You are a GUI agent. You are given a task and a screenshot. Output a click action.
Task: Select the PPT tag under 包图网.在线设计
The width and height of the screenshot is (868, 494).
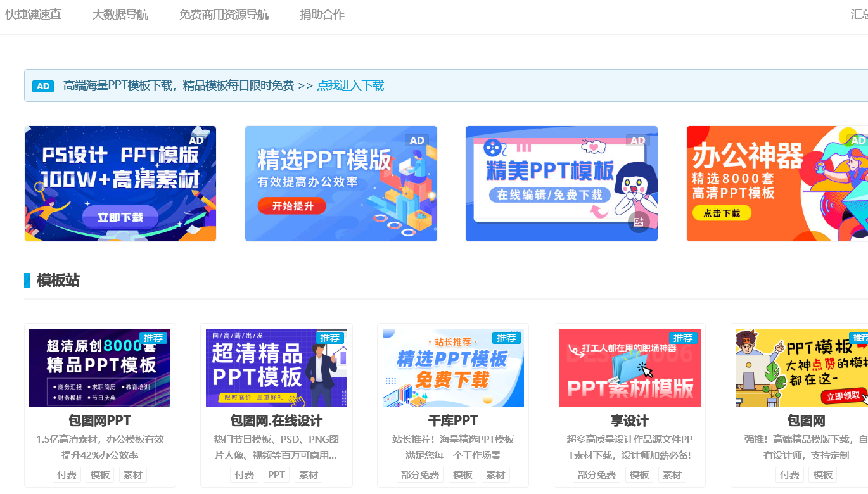pos(276,475)
